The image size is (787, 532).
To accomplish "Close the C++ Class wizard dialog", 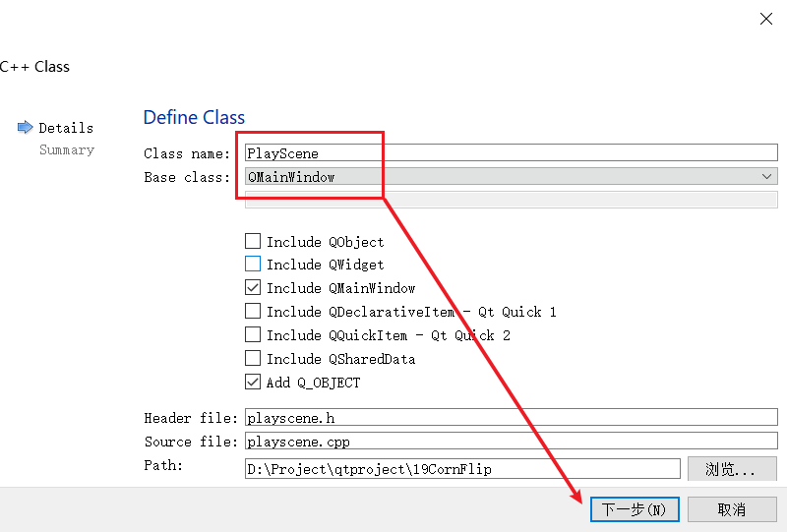I will coord(766,19).
